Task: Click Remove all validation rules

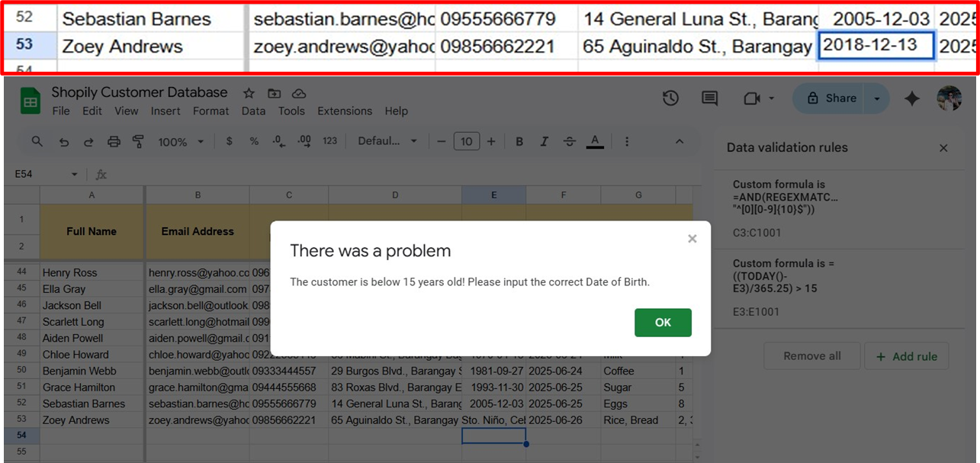Action: 812,356
